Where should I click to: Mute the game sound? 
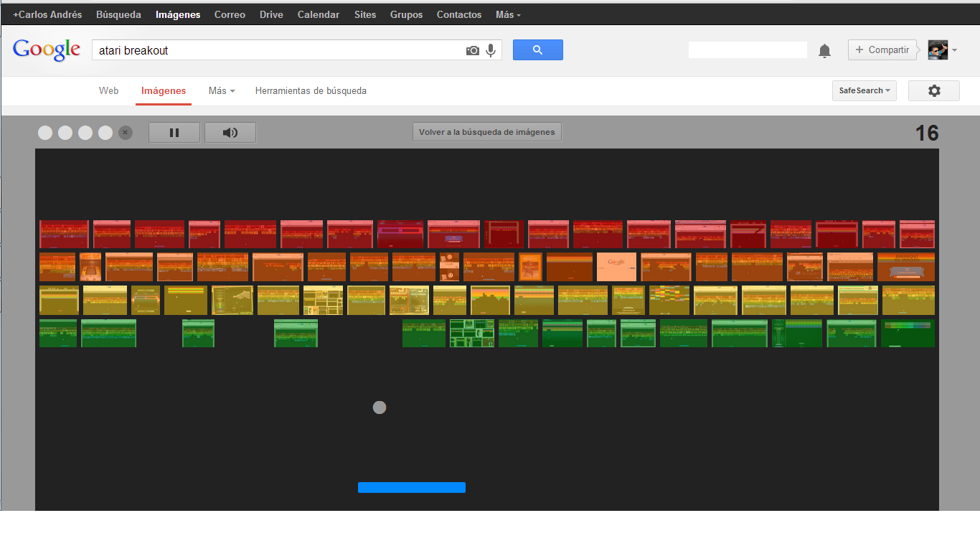tap(230, 133)
